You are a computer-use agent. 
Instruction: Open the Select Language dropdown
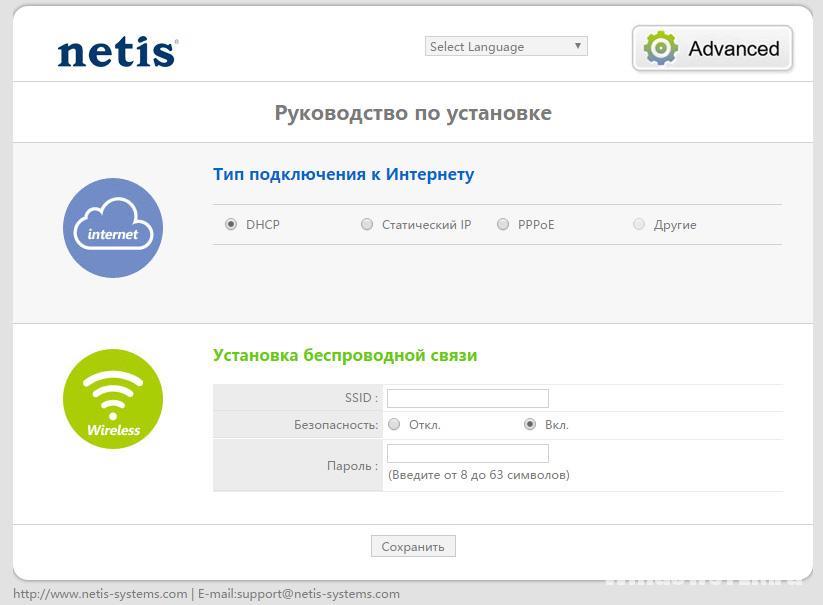[x=506, y=46]
